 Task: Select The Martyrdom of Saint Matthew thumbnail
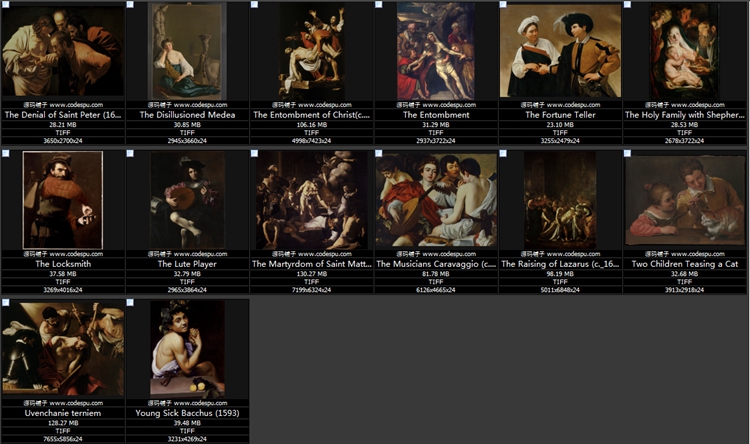(x=311, y=200)
